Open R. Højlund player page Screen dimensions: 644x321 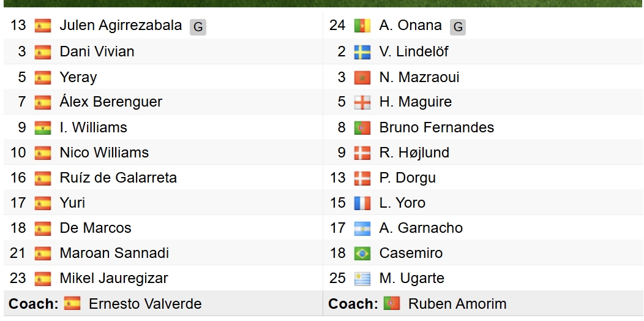click(x=414, y=153)
